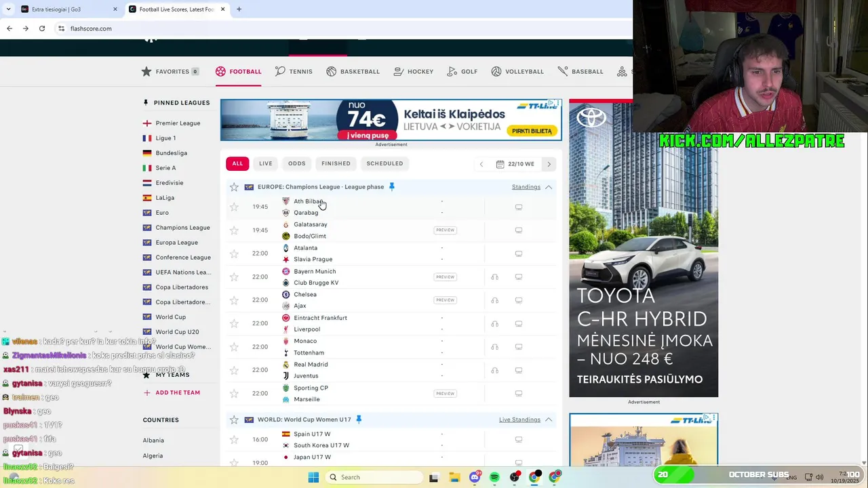Viewport: 868px width, 488px height.
Task: Click headphones icon for Eintracht Frankfurt match
Action: tap(495, 323)
